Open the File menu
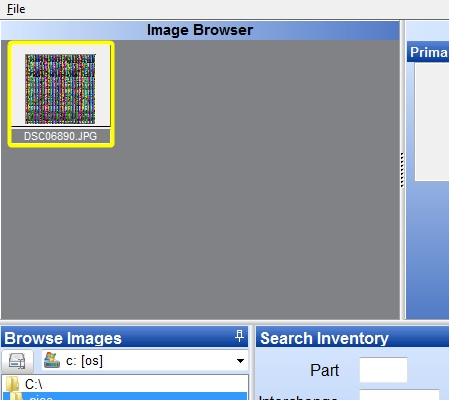This screenshot has height=400, width=449. [16, 9]
